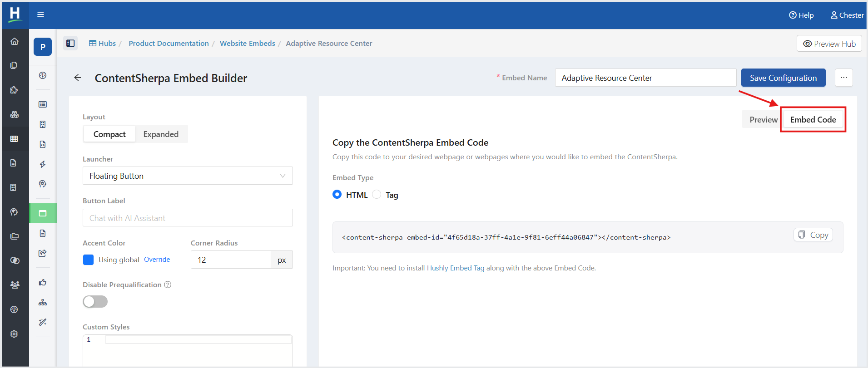Switch to the Embed Code tab
The width and height of the screenshot is (868, 368).
pos(813,119)
